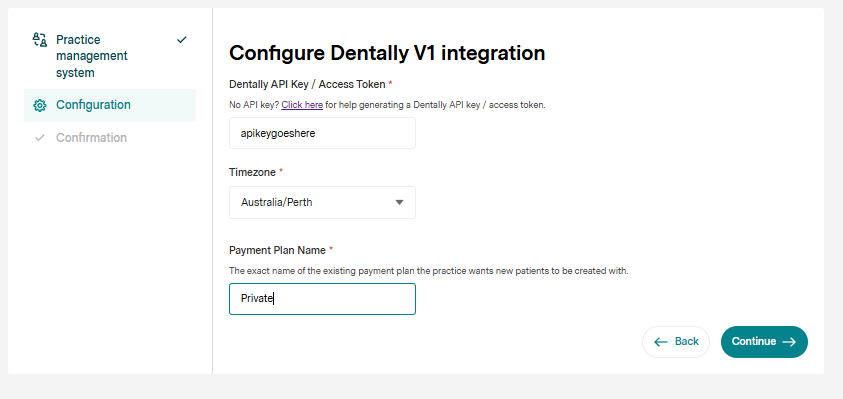Open the Australia/Perth timezone selector
This screenshot has height=399, width=843.
322,203
